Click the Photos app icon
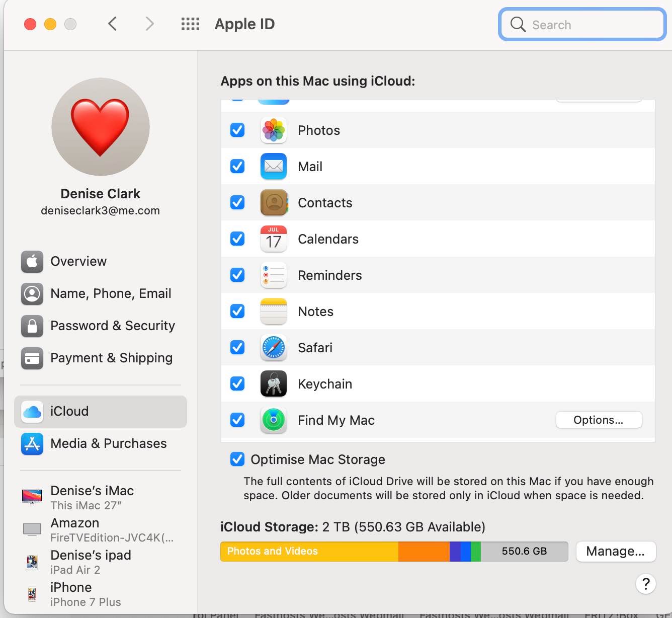Viewport: 672px width, 618px height. tap(274, 130)
